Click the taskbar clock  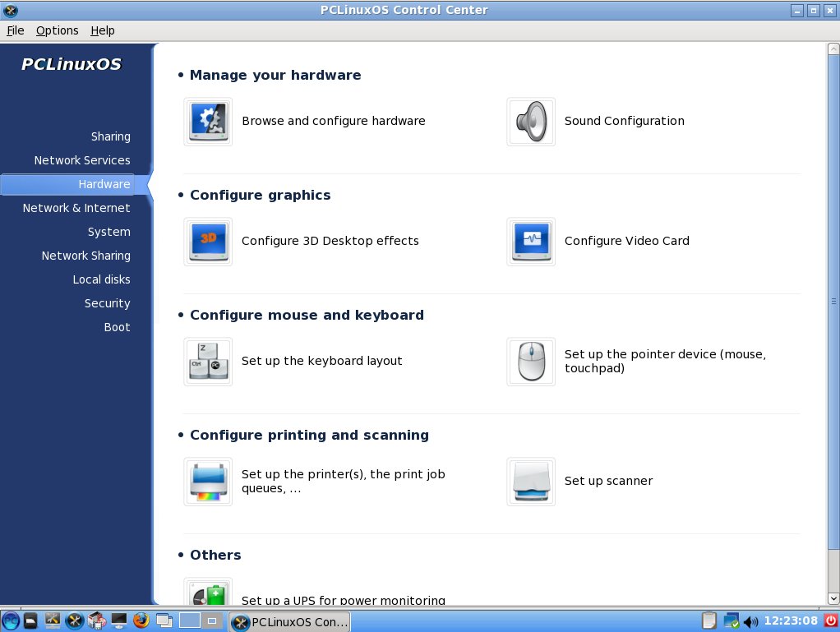[790, 620]
